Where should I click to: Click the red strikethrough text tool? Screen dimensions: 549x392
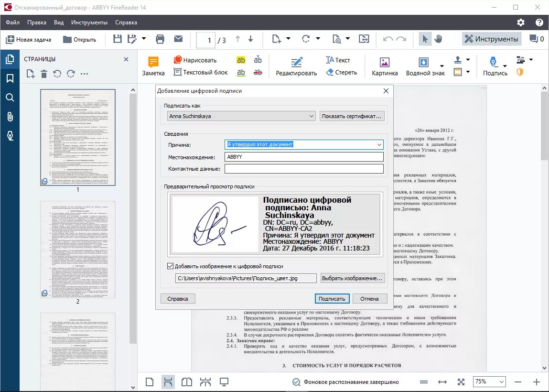[258, 72]
